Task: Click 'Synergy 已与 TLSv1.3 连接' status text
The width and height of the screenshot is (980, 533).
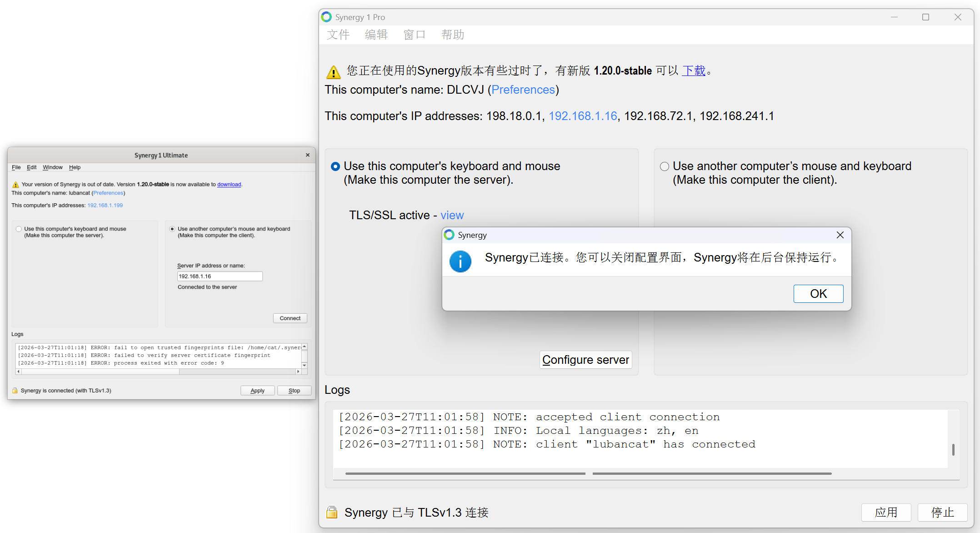Action: (416, 513)
